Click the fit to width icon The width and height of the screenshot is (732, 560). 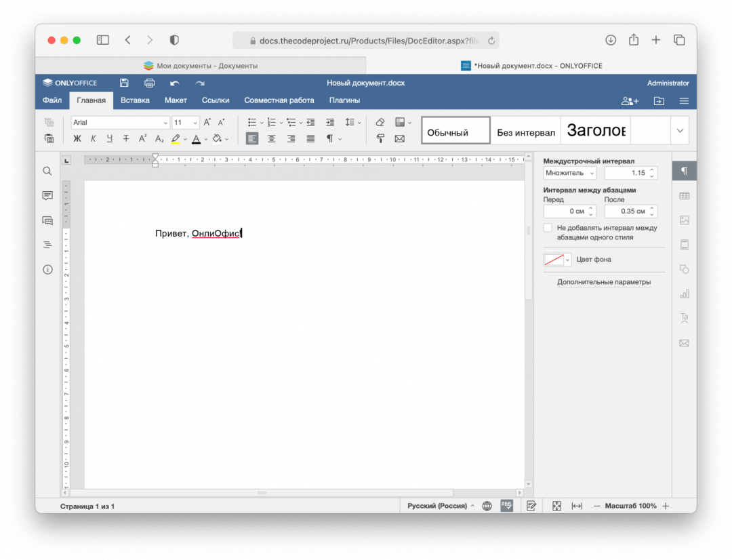pyautogui.click(x=577, y=506)
